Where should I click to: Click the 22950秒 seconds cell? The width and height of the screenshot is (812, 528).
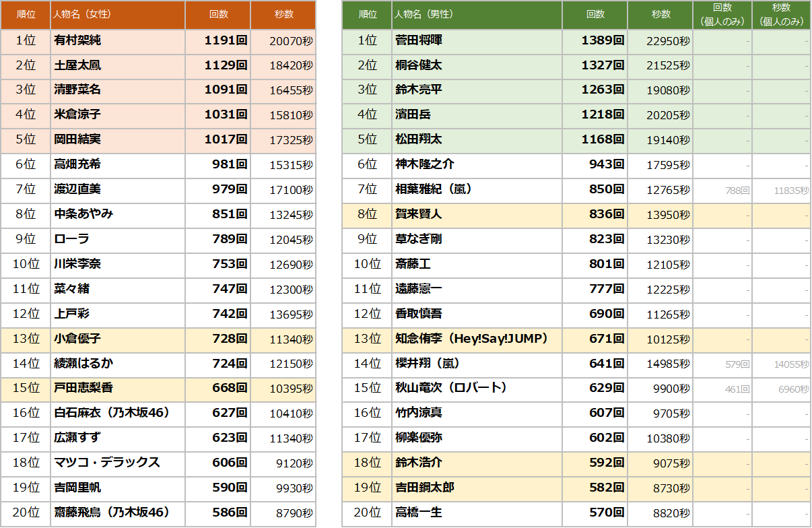tap(660, 41)
